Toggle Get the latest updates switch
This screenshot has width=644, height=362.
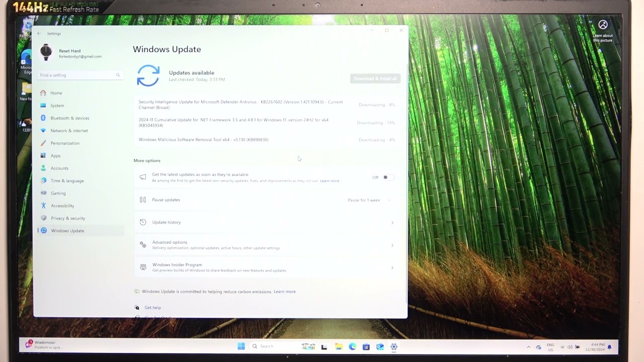click(388, 177)
